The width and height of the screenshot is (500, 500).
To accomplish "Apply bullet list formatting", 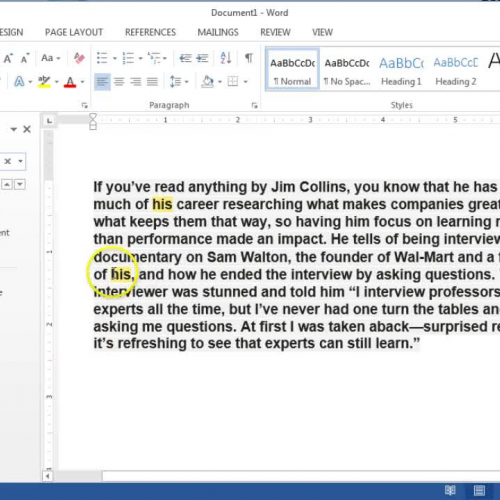I will [102, 58].
